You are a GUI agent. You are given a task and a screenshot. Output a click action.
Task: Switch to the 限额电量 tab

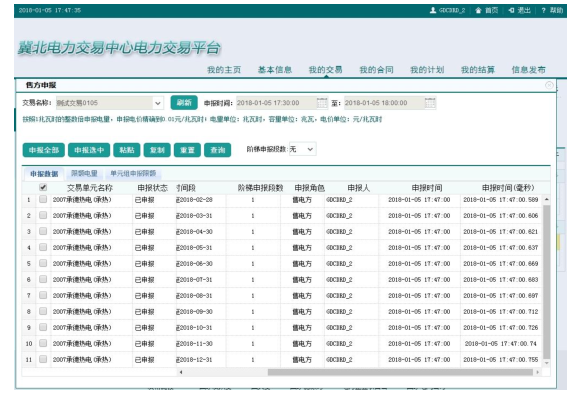[x=84, y=173]
